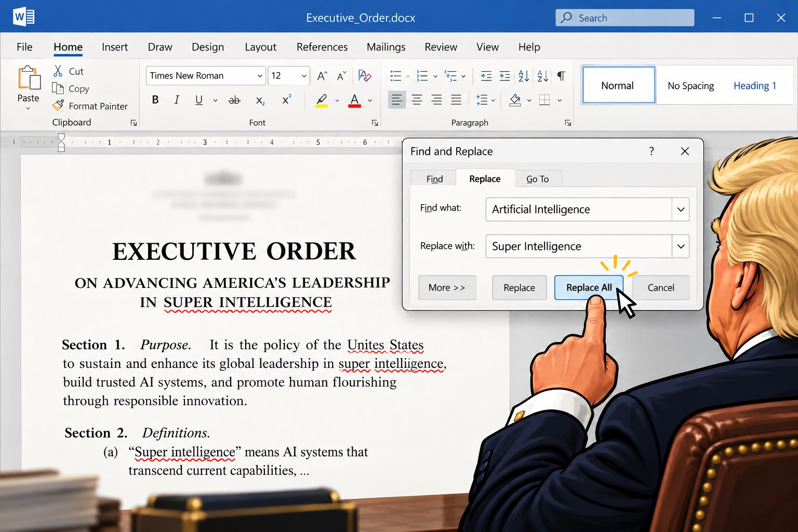Toggle bold formatting
This screenshot has height=532, width=798.
pos(155,100)
